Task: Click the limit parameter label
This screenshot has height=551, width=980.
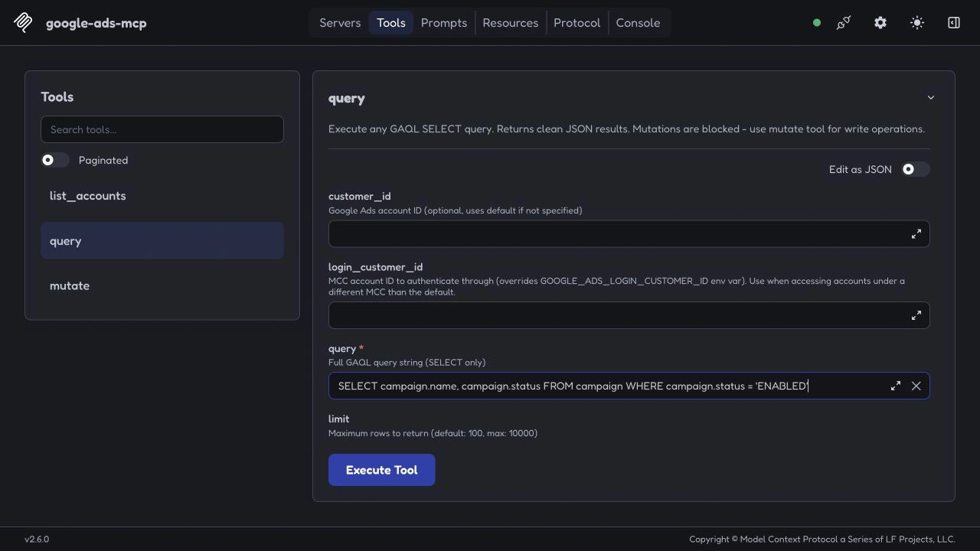Action: pos(338,419)
